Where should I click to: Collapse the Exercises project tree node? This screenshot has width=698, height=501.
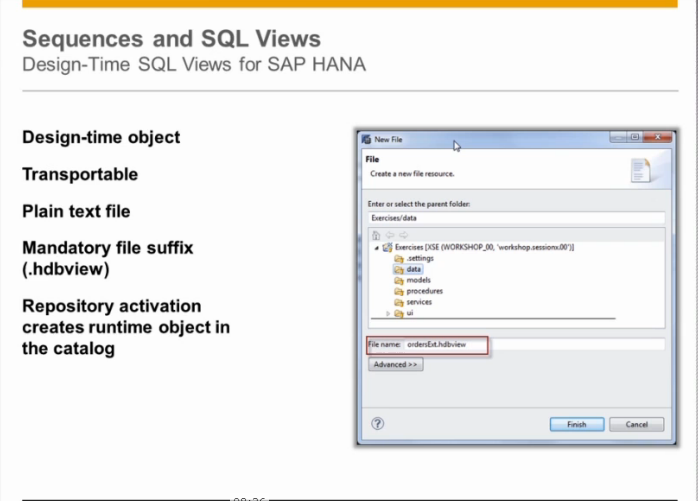click(377, 248)
